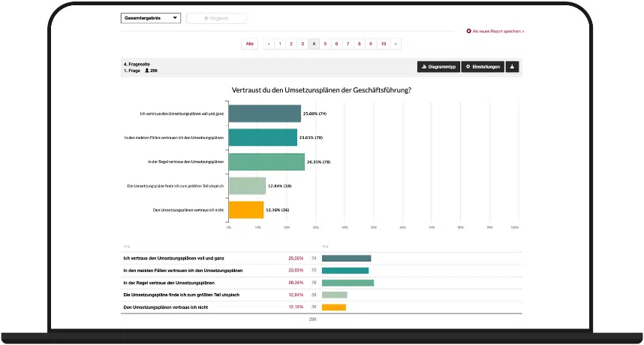Save via 'Als neuen Report speichern' link

click(495, 32)
